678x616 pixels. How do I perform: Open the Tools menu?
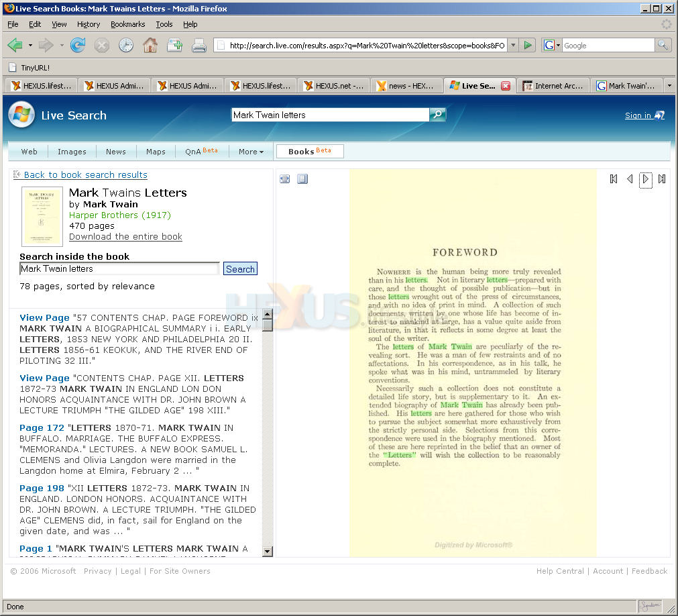tap(164, 24)
